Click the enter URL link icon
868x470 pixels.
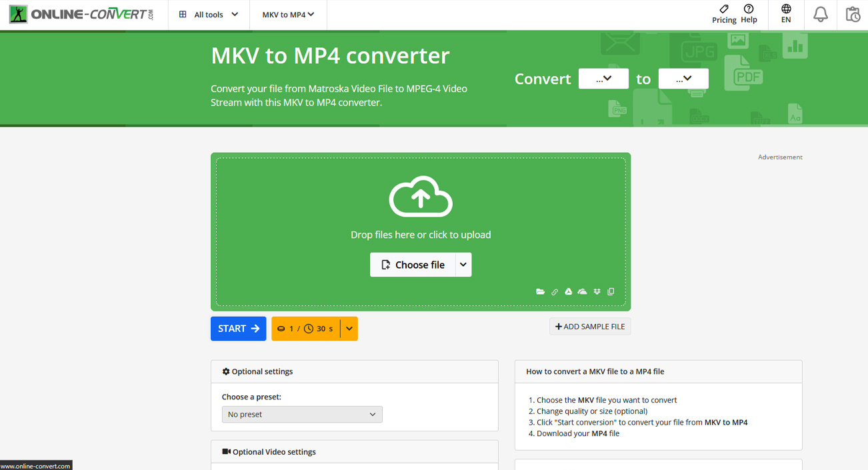pos(554,292)
